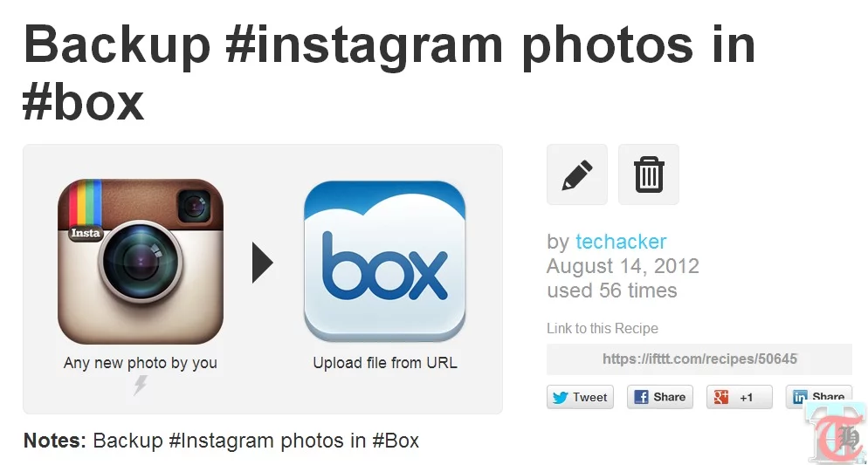Image resolution: width=868 pixels, height=465 pixels.
Task: Click the Facebook logo on Share button
Action: point(641,397)
